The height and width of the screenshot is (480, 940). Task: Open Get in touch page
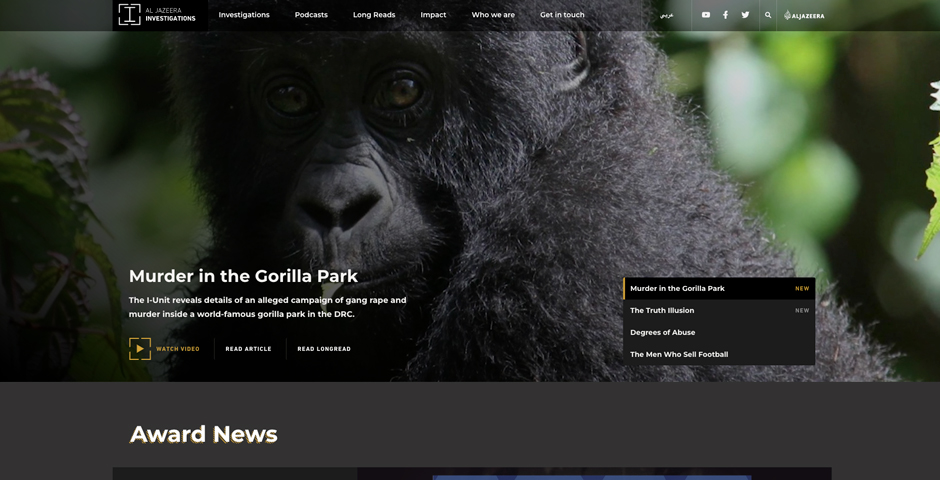coord(562,15)
